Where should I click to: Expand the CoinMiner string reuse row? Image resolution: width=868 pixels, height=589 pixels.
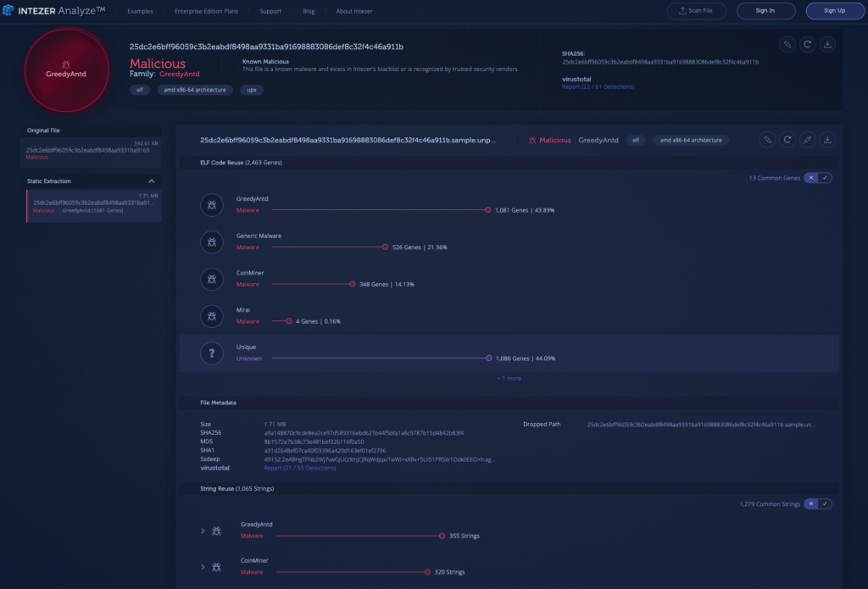[203, 566]
